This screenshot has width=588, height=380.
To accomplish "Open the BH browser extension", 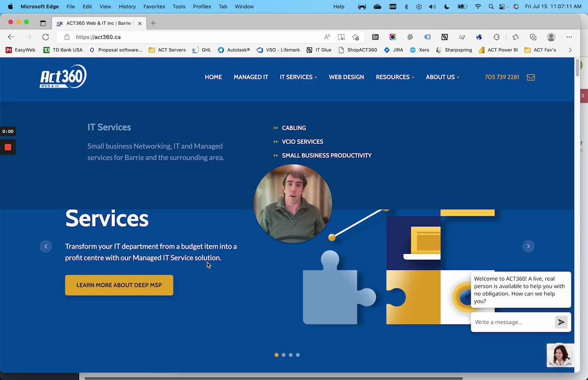I will [375, 37].
